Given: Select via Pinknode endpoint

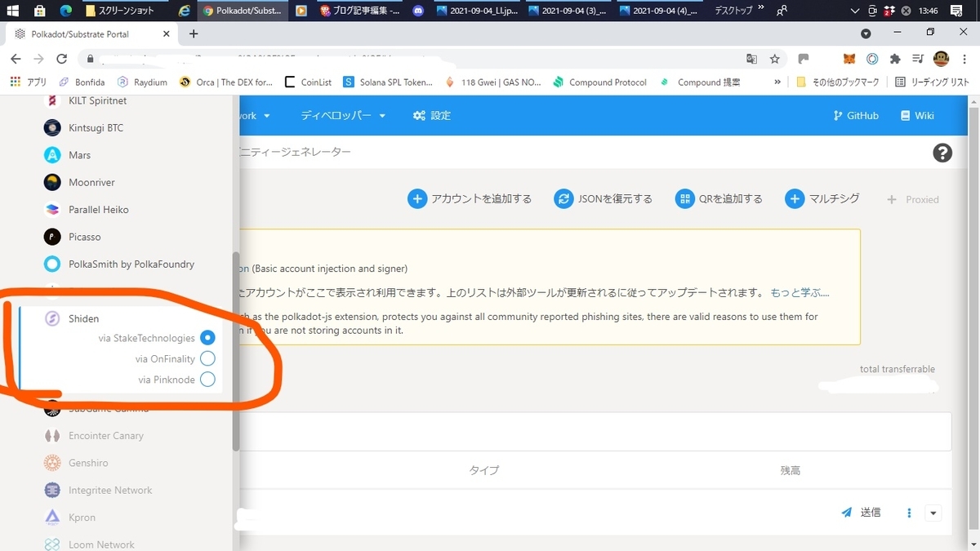Looking at the screenshot, I should pyautogui.click(x=207, y=379).
